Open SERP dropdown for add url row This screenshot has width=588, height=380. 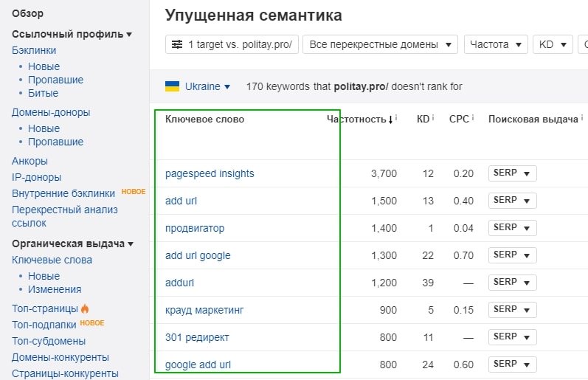tap(512, 201)
